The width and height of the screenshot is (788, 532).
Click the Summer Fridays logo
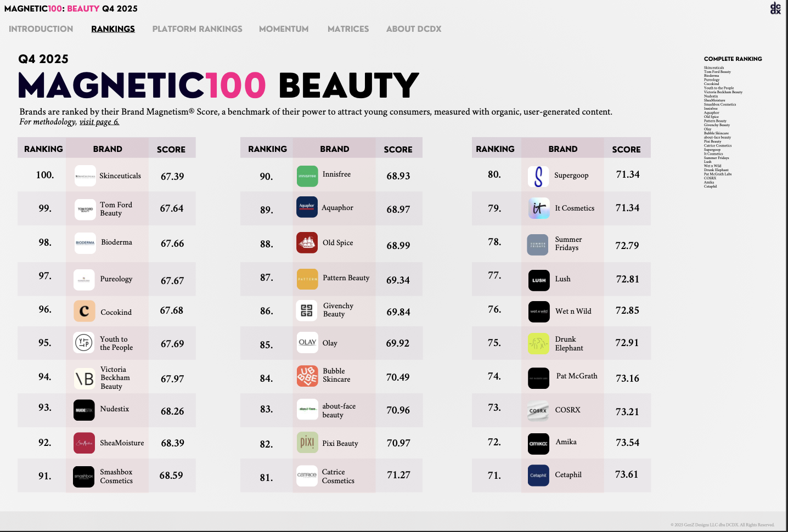coord(538,245)
